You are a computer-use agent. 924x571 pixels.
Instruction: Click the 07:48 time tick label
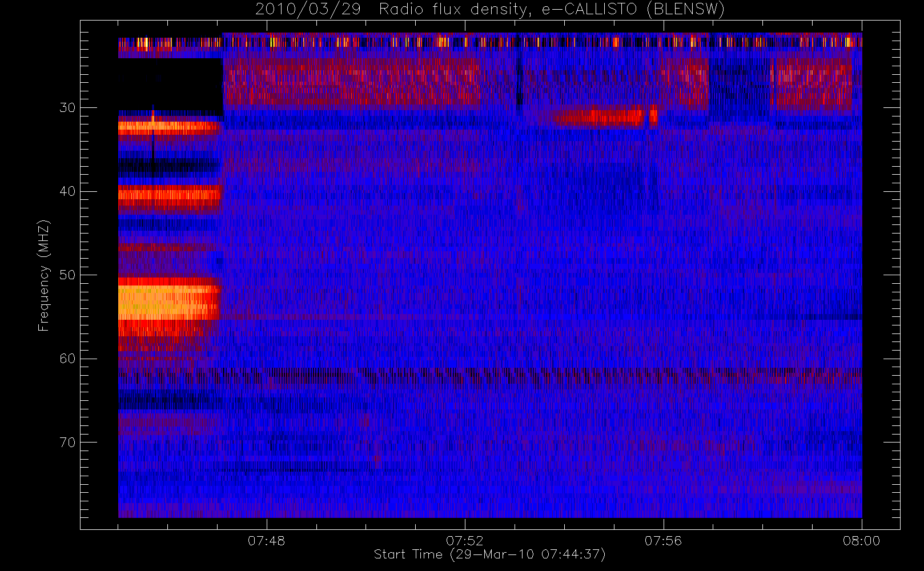tap(266, 541)
